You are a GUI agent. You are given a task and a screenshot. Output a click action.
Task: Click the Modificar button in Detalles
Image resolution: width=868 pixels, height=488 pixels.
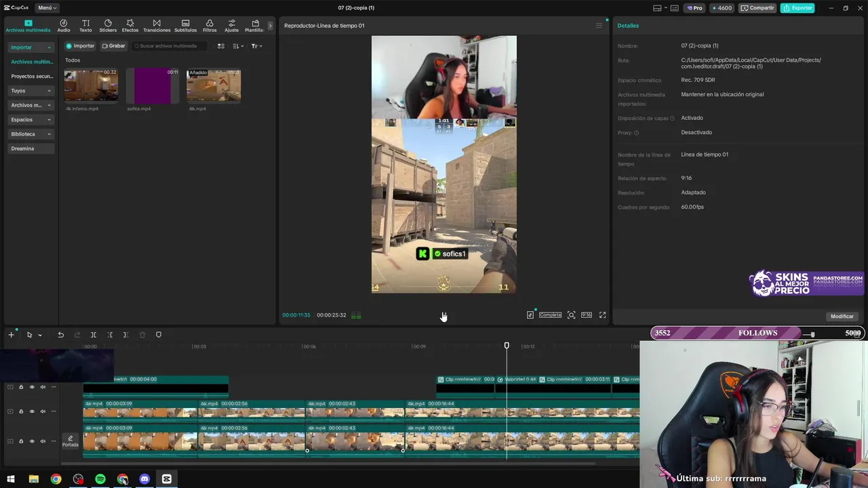[842, 317]
